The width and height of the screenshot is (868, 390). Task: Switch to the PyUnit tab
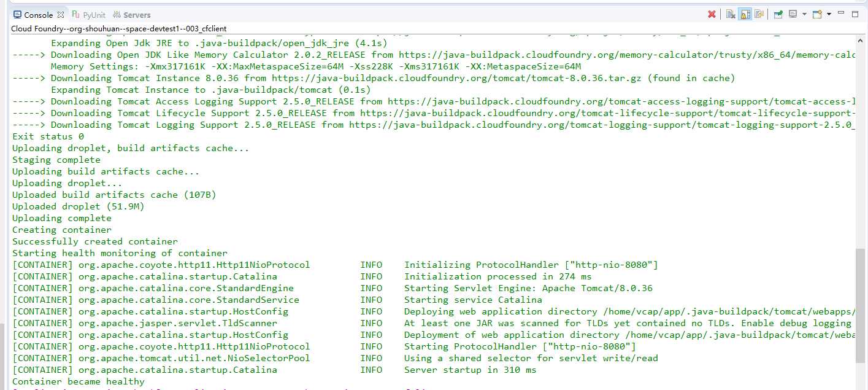point(94,15)
